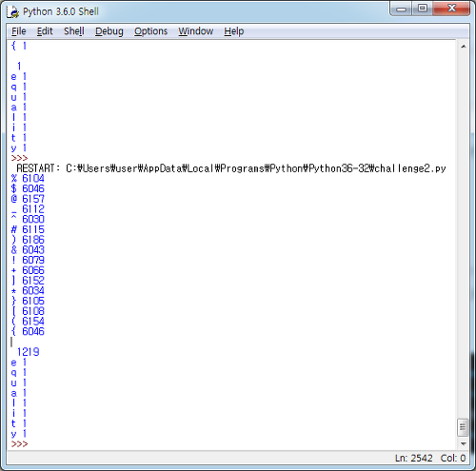Viewport: 476px width, 471px height.
Task: Click the '+ 6066' output line
Action: pyautogui.click(x=28, y=270)
